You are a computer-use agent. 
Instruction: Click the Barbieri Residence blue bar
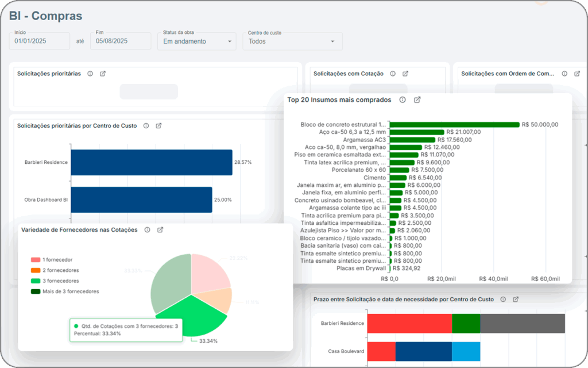(x=151, y=162)
